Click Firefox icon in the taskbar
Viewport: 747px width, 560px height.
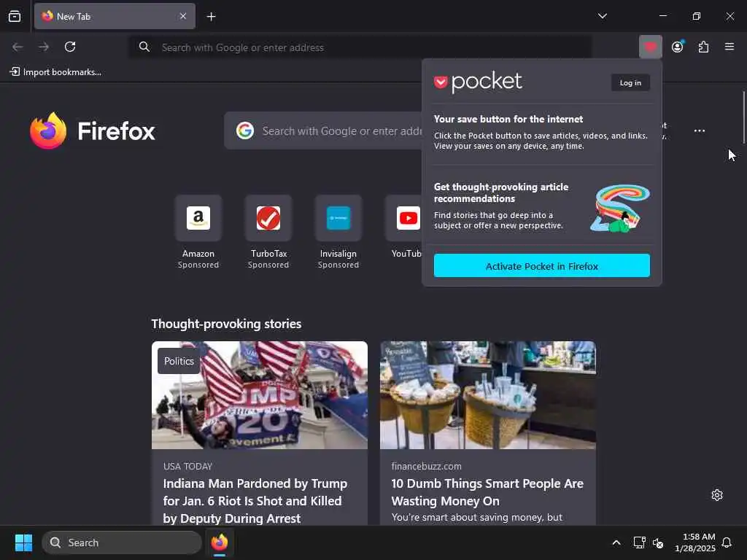[x=220, y=542]
